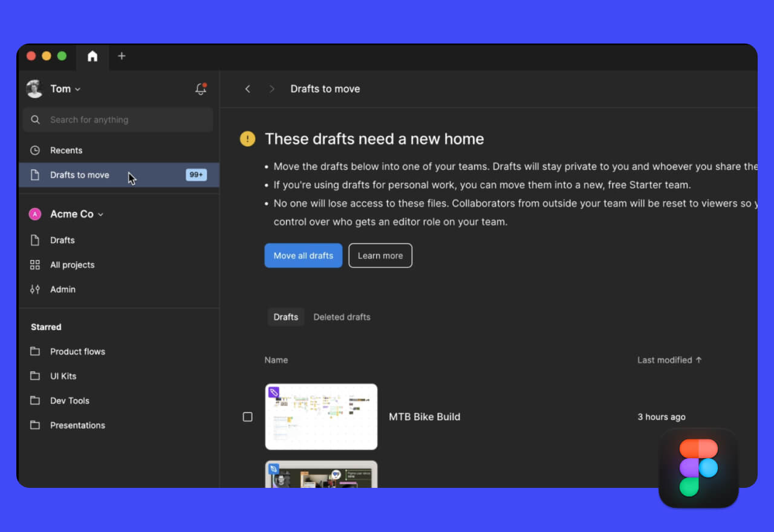Image resolution: width=774 pixels, height=532 pixels.
Task: Click the Home tab icon
Action: [x=93, y=56]
